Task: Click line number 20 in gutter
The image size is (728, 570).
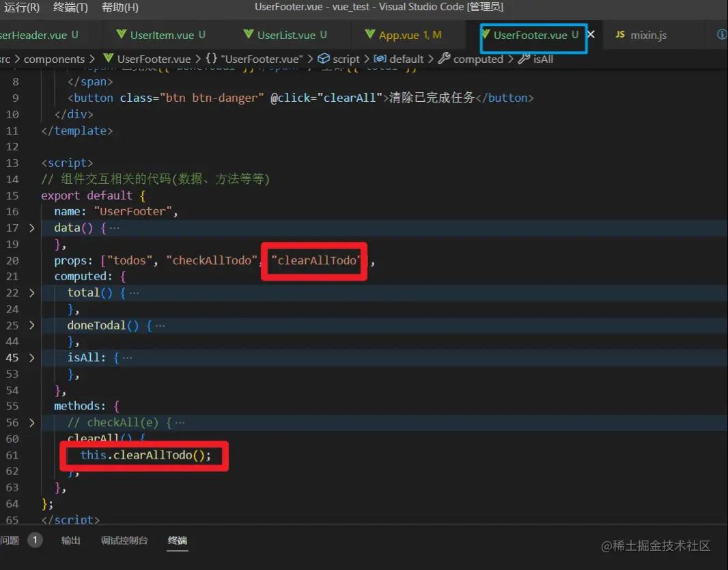Action: pyautogui.click(x=12, y=260)
